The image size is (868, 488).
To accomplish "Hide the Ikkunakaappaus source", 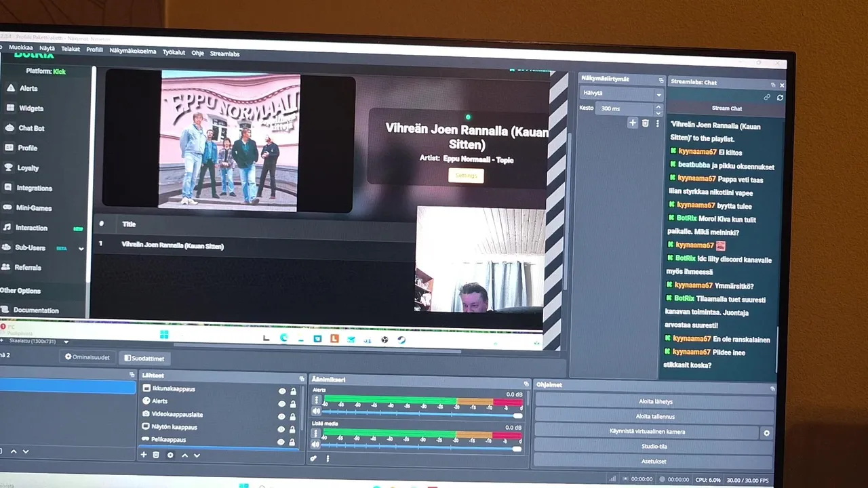I will 282,391.
